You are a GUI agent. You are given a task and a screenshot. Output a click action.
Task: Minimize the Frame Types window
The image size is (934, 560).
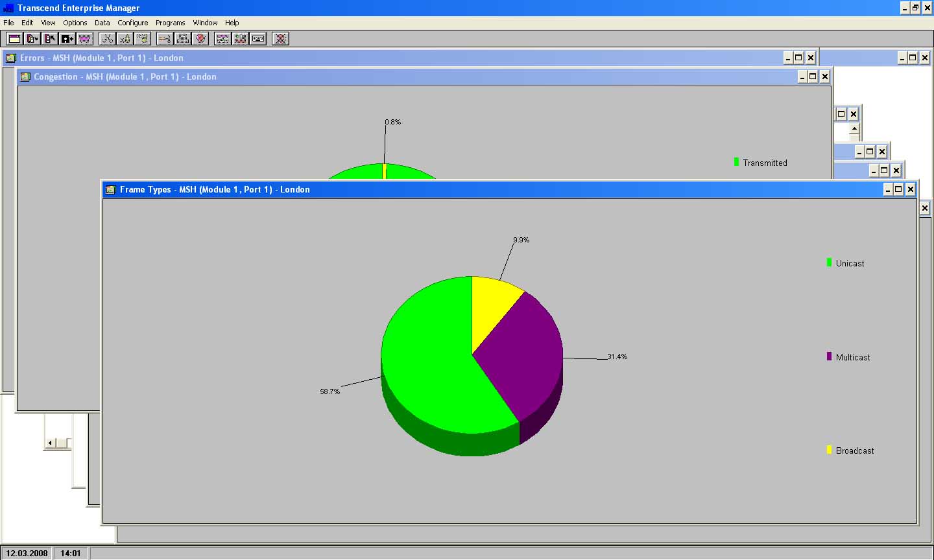(888, 189)
